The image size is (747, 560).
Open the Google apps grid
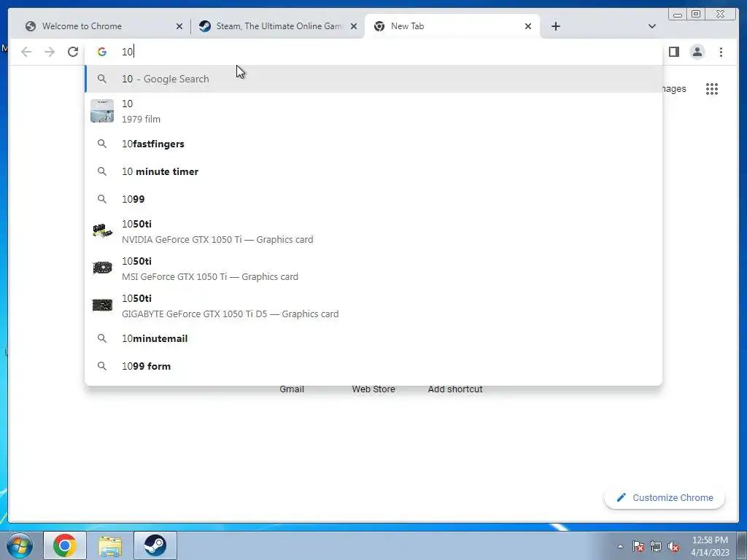click(712, 88)
